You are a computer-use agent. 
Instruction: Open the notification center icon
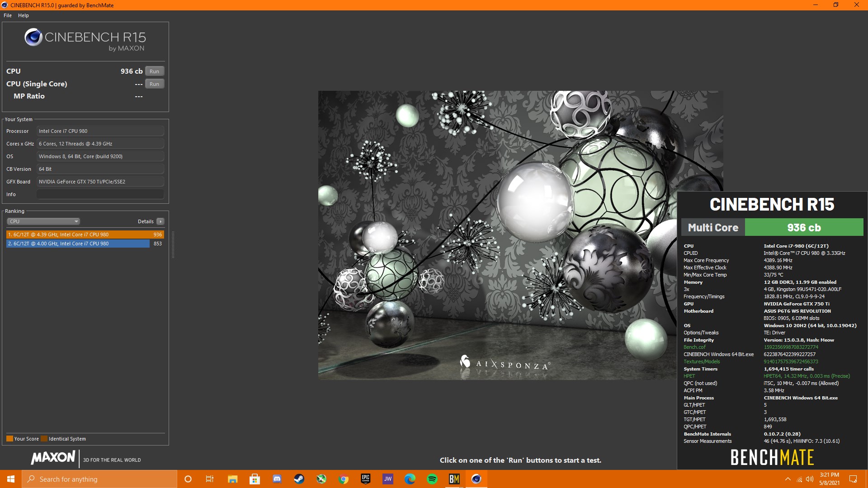coord(853,479)
